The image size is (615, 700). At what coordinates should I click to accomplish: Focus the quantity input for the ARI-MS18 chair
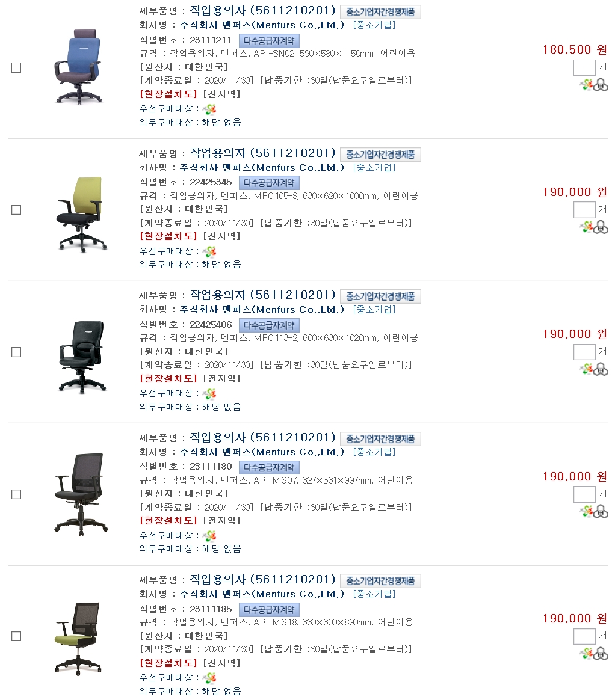584,636
